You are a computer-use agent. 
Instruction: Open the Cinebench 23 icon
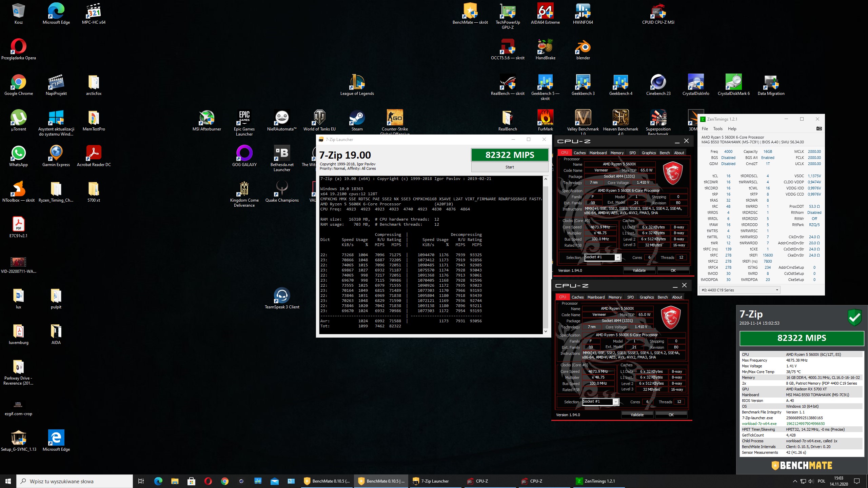pos(658,85)
